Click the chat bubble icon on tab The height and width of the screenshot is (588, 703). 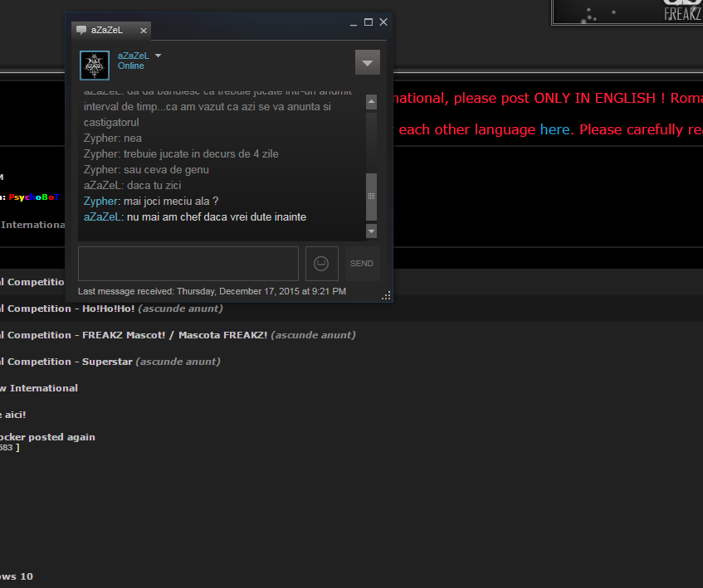coord(81,30)
